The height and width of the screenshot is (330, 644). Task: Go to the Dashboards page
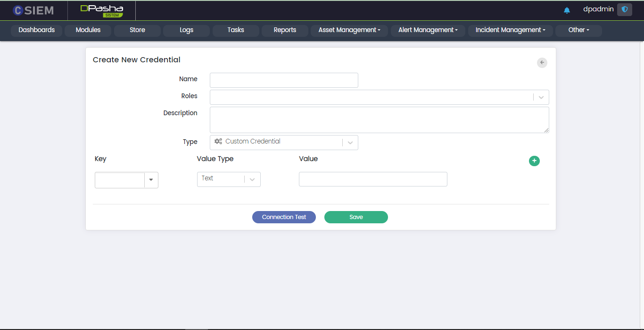pos(37,30)
